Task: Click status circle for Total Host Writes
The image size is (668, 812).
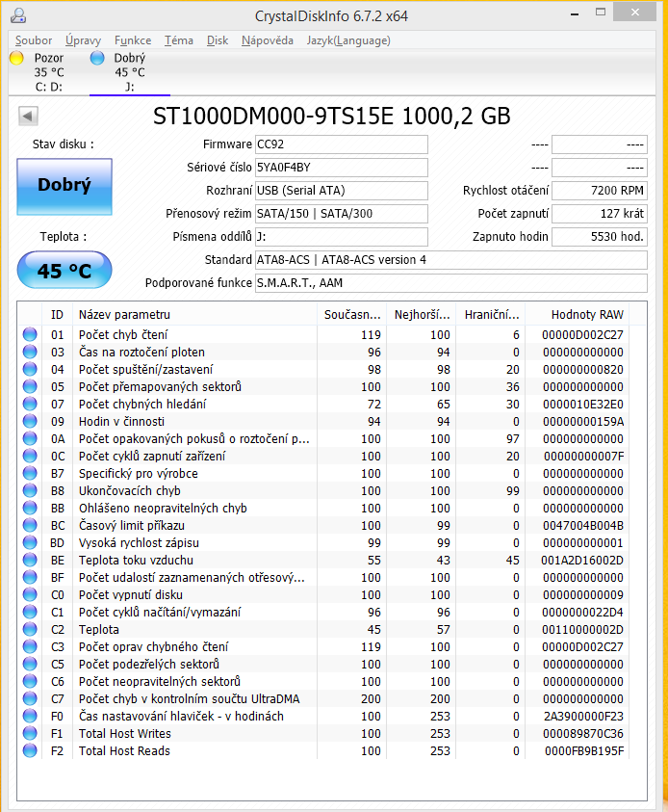Action: pos(30,734)
